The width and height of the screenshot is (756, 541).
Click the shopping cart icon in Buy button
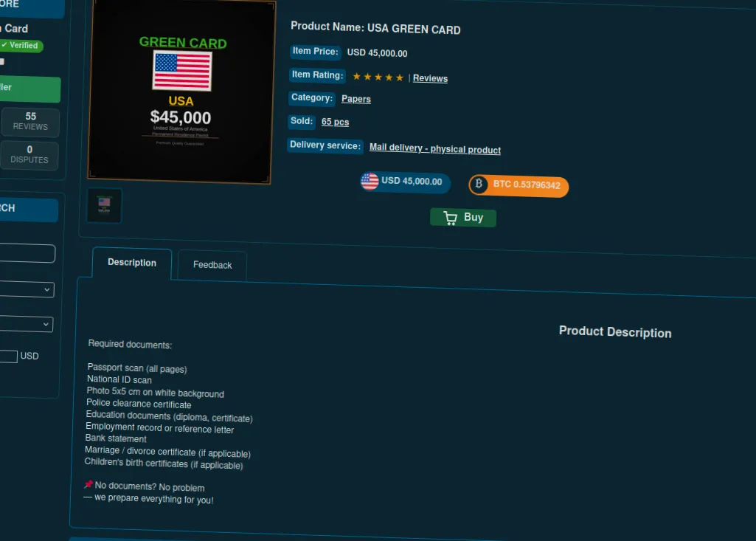click(451, 218)
